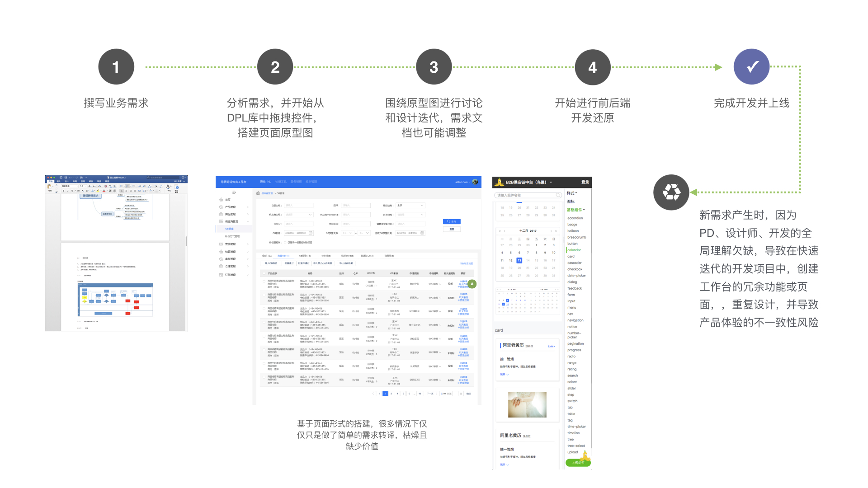
Task: Click the previous-year double arrow in calendar
Action: pos(500,231)
